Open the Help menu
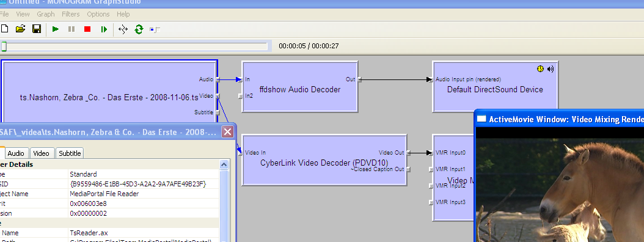Screen dimensions: 644x242 (123, 14)
